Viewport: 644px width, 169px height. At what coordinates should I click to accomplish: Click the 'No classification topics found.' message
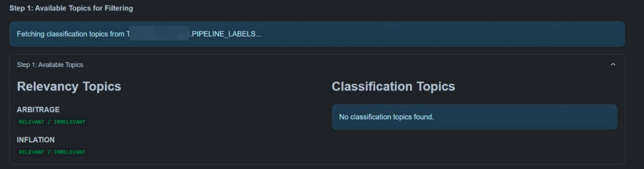(386, 117)
